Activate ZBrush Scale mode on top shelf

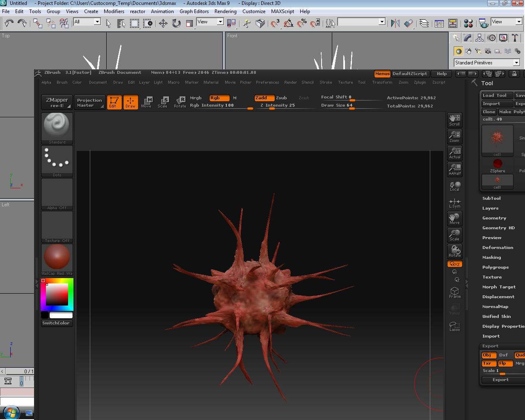click(x=163, y=102)
